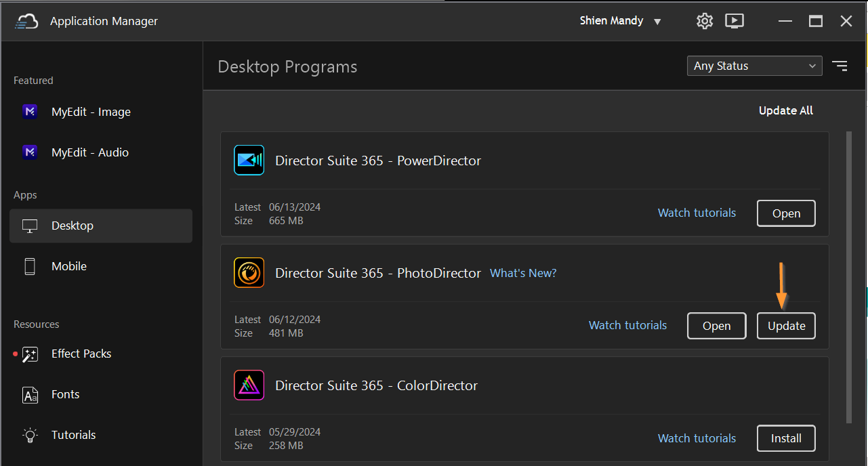
Task: Click the MyEdit - Image icon
Action: pyautogui.click(x=30, y=112)
